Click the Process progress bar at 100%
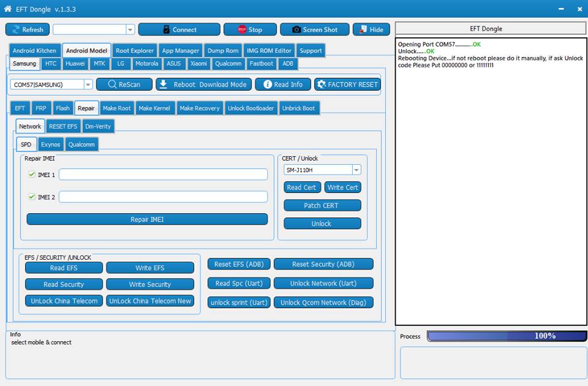The width and height of the screenshot is (588, 386). [507, 336]
